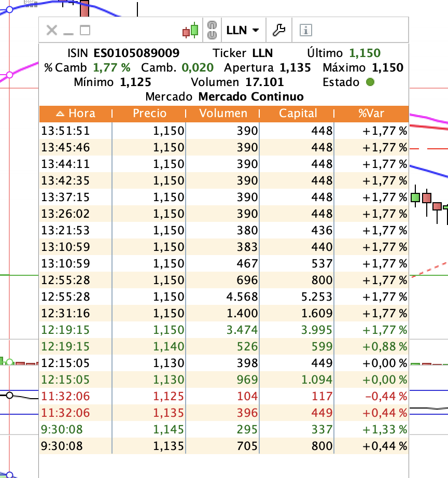Click the green Estado status indicator
The image size is (448, 478).
tap(370, 82)
